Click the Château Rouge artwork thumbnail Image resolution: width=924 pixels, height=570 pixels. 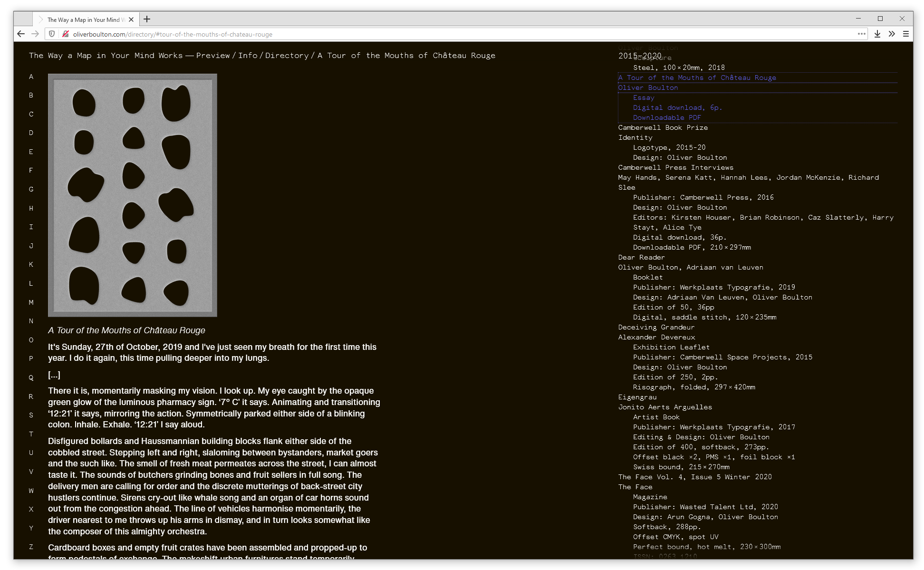tap(133, 195)
